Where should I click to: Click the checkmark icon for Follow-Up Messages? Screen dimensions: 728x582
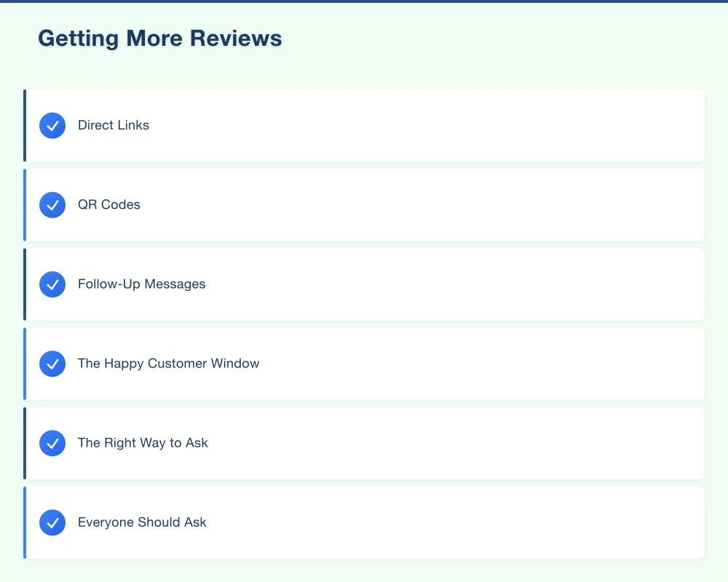tap(52, 284)
